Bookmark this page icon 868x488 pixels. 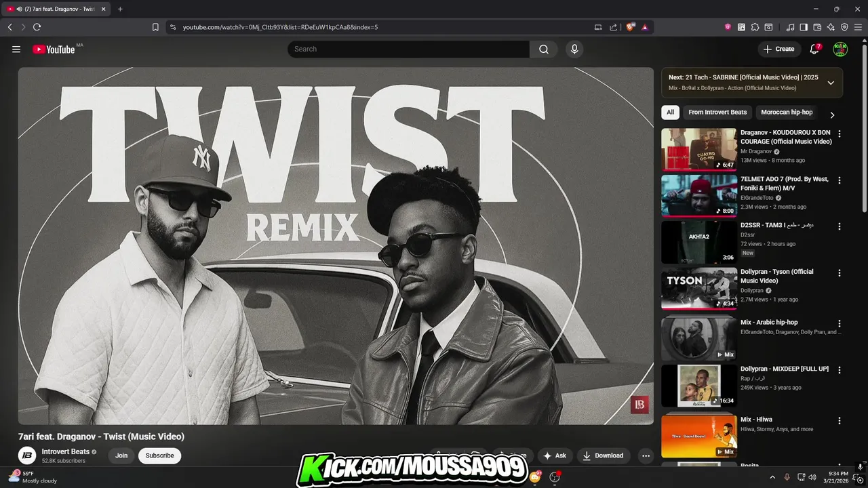coord(155,27)
